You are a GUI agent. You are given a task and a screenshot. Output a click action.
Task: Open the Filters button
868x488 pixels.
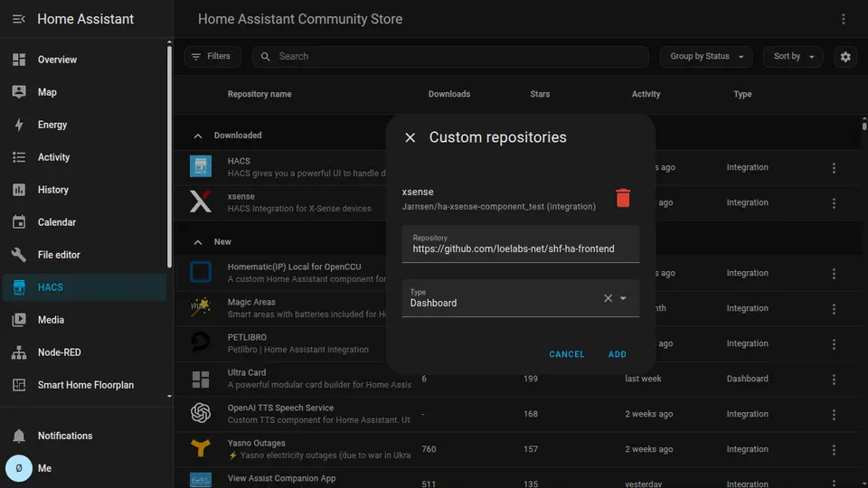tap(212, 56)
